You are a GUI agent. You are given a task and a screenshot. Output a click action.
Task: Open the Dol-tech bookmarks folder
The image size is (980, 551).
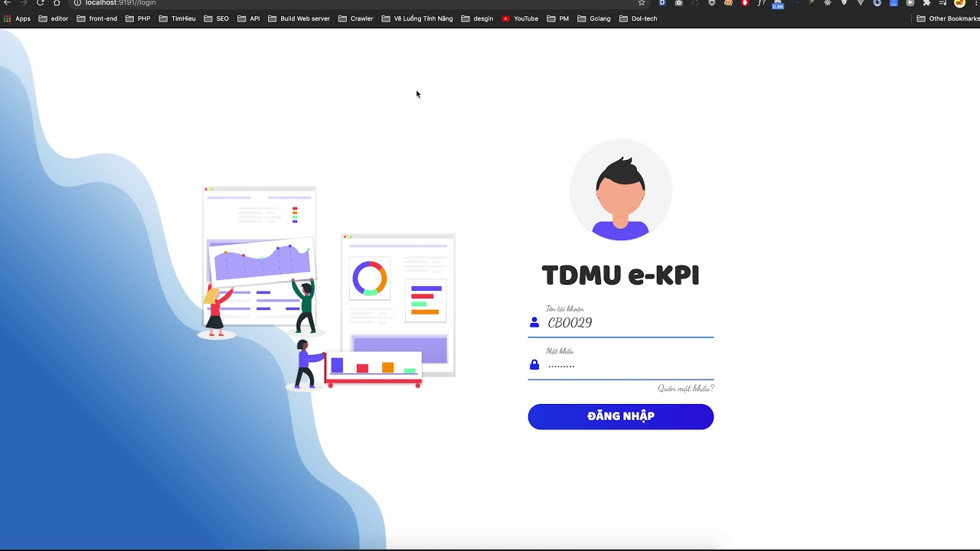point(639,18)
